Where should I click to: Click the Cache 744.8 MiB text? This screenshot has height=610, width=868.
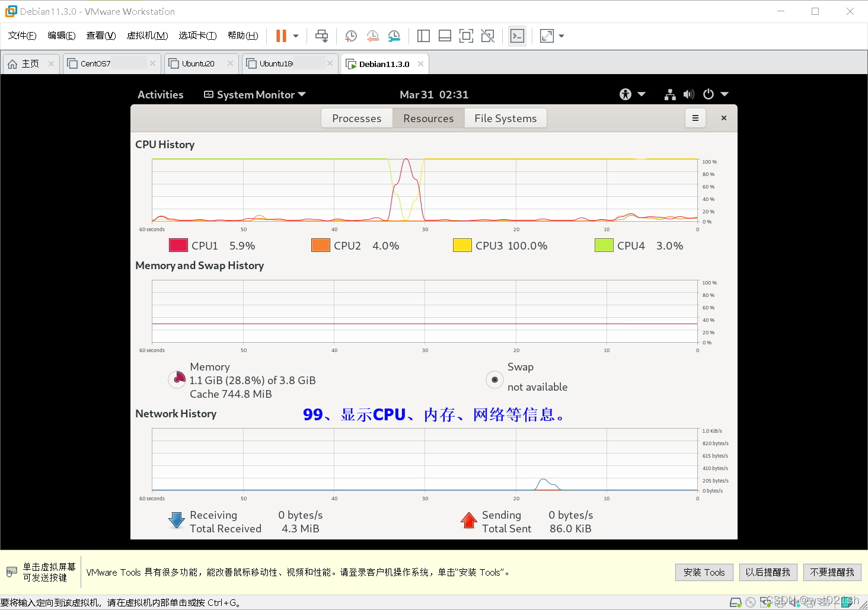[x=231, y=394]
